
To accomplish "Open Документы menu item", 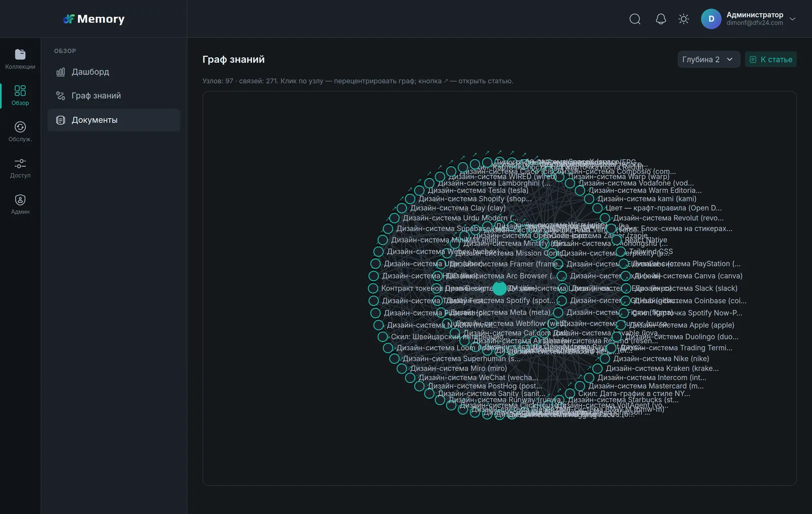I will tap(114, 120).
